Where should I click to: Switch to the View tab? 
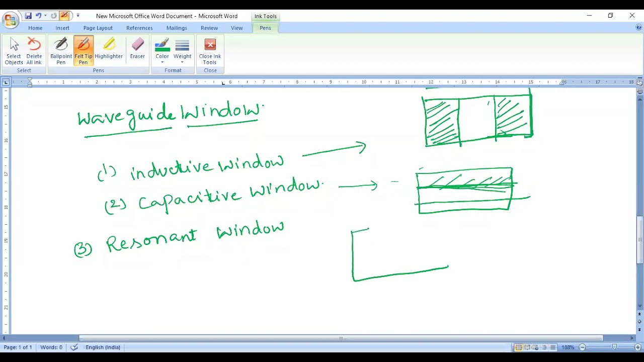(237, 28)
